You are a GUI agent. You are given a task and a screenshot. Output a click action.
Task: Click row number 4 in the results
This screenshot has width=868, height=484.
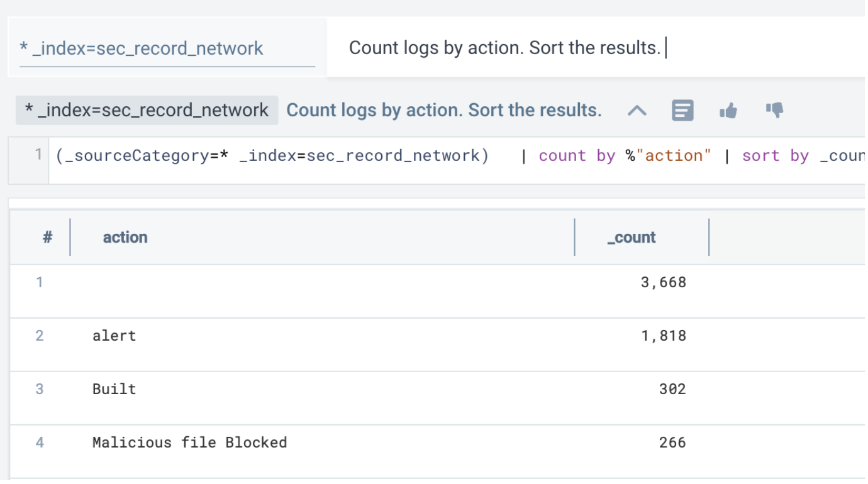coord(40,443)
